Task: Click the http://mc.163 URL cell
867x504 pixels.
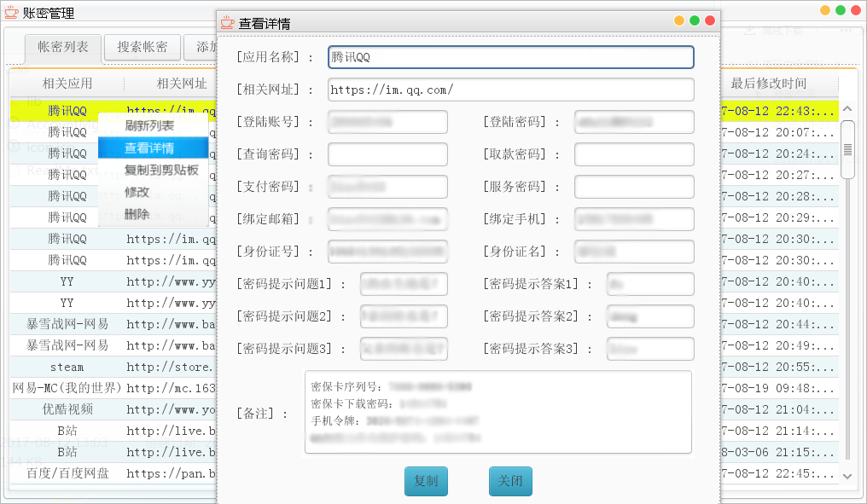Action: click(x=171, y=388)
